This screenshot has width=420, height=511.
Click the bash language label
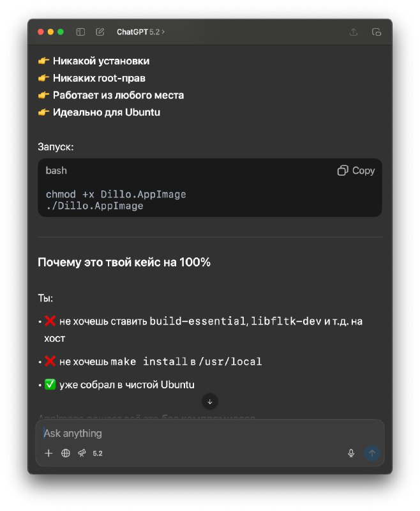click(56, 171)
